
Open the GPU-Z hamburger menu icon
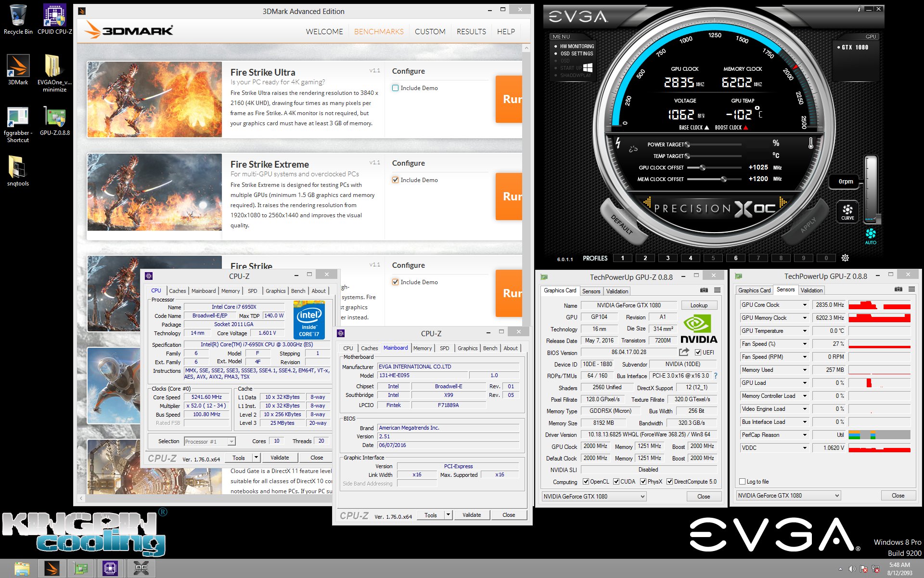coord(717,290)
